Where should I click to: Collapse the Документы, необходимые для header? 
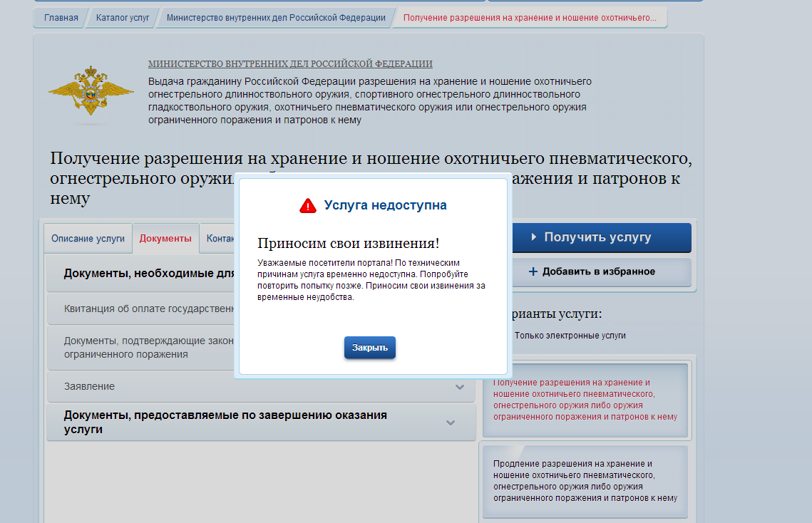tap(143, 274)
